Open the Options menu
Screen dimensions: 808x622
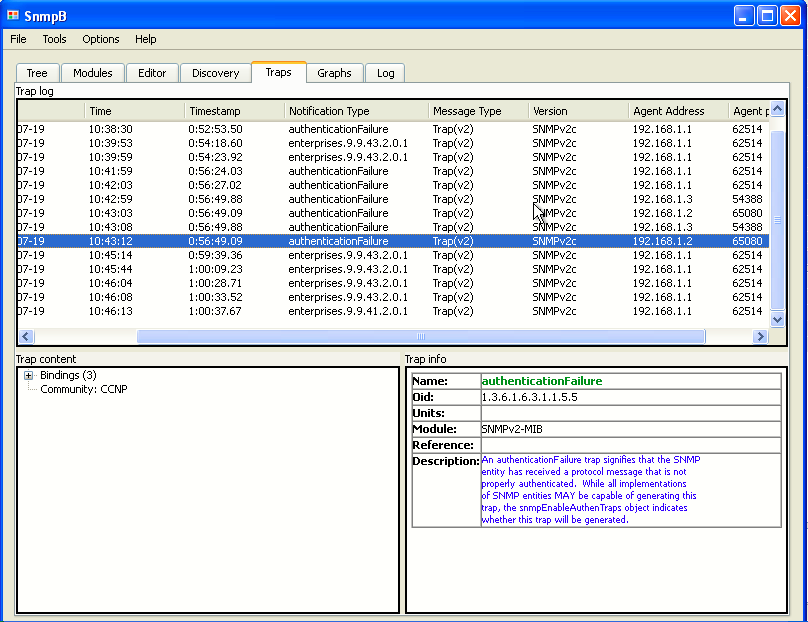click(x=100, y=39)
